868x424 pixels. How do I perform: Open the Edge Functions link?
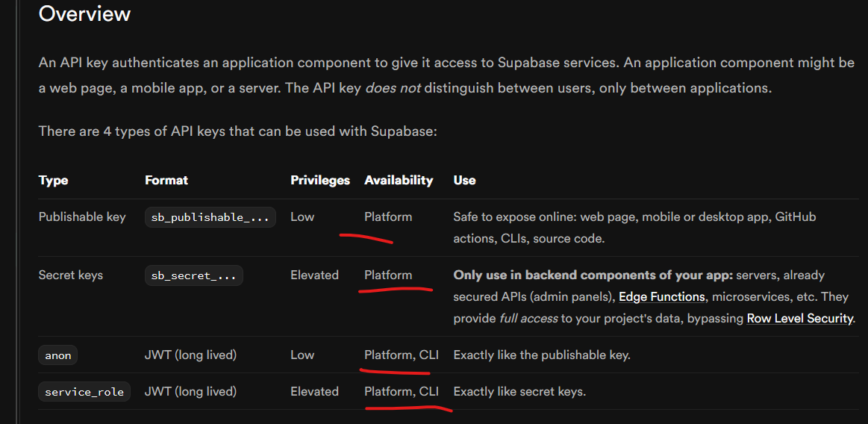tap(662, 296)
